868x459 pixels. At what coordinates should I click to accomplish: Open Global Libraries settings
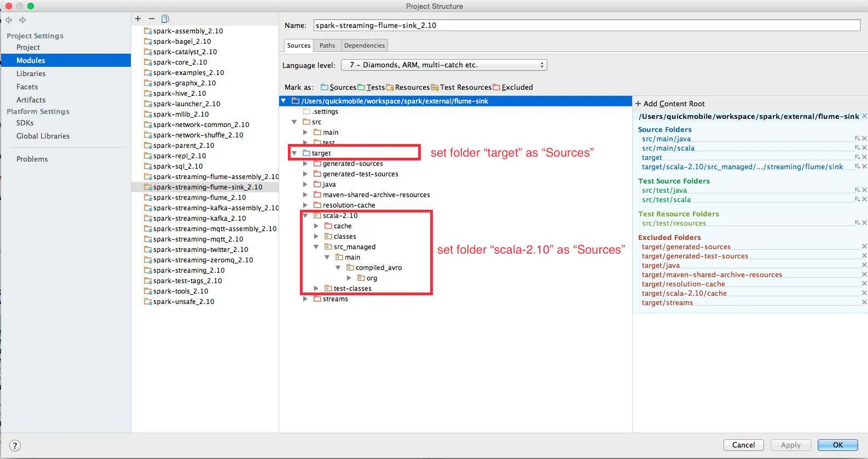tap(43, 136)
